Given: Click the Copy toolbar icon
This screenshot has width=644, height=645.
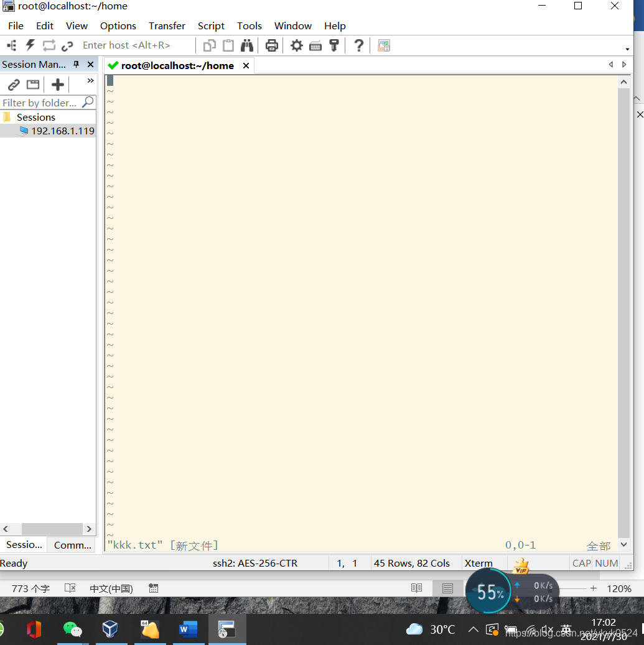Looking at the screenshot, I should 210,45.
